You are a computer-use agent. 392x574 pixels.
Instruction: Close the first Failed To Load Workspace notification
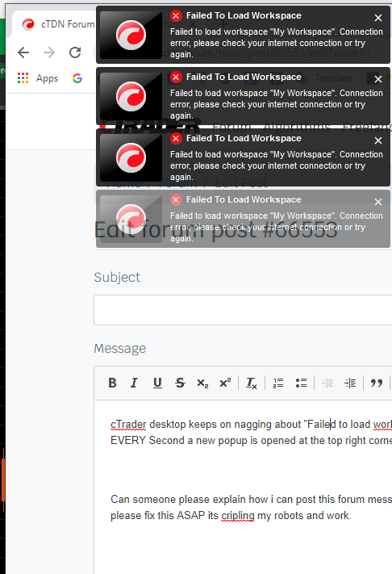coord(378,18)
